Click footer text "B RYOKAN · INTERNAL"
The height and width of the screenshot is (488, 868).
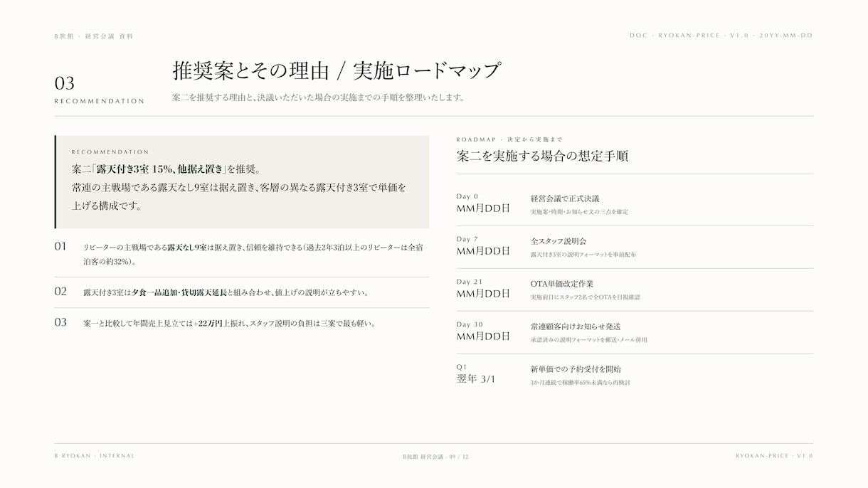[95, 456]
